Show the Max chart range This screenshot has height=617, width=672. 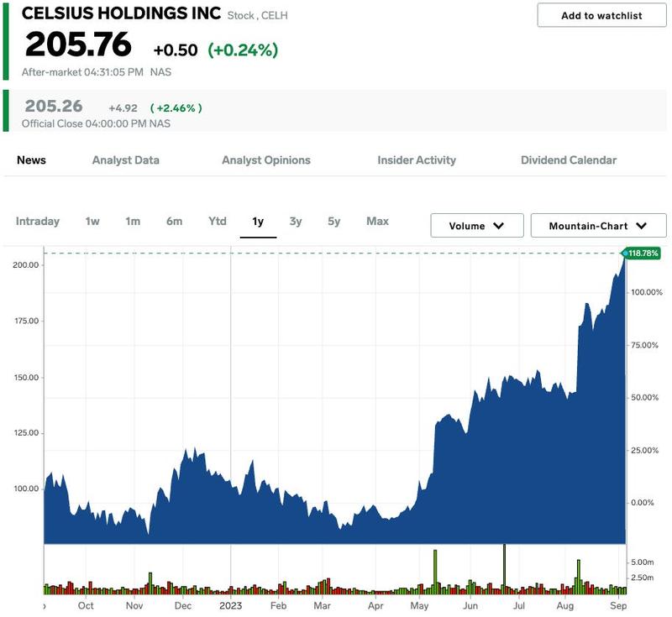[377, 222]
